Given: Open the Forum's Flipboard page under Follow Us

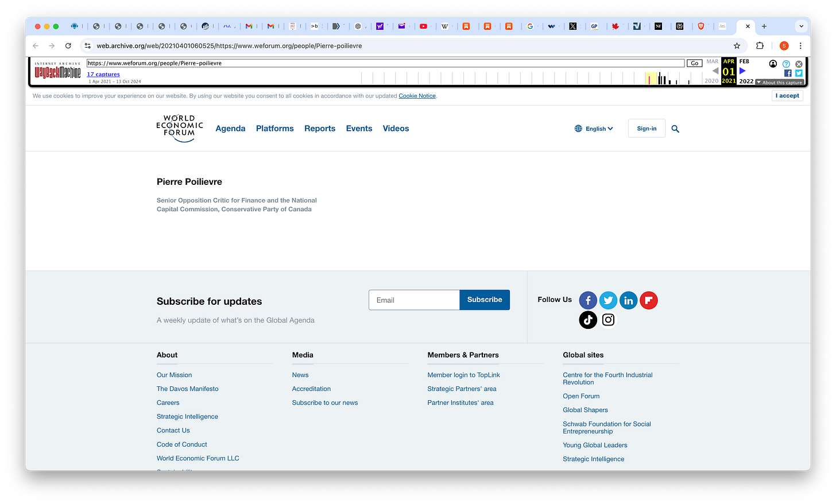Looking at the screenshot, I should tap(649, 300).
